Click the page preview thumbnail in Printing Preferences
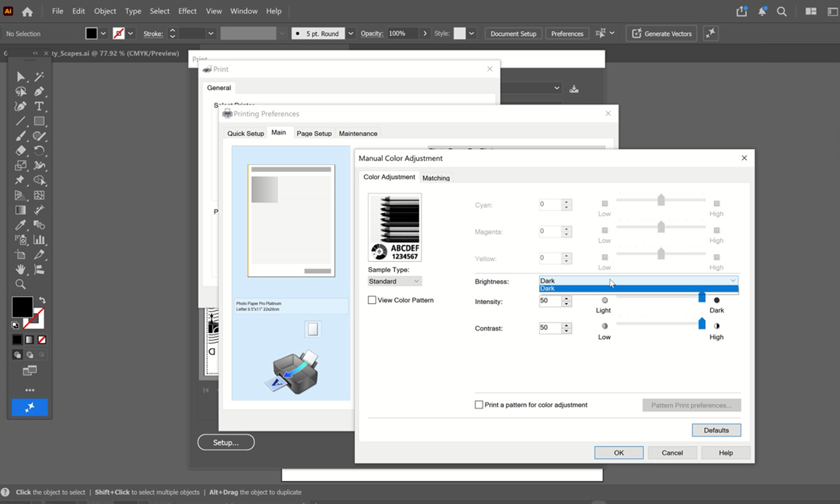 click(291, 221)
